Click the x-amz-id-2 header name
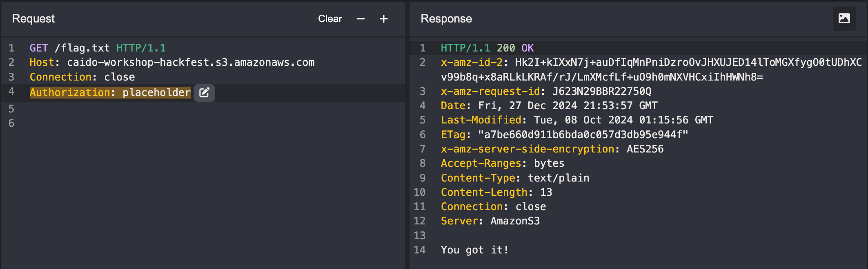 pyautogui.click(x=472, y=63)
